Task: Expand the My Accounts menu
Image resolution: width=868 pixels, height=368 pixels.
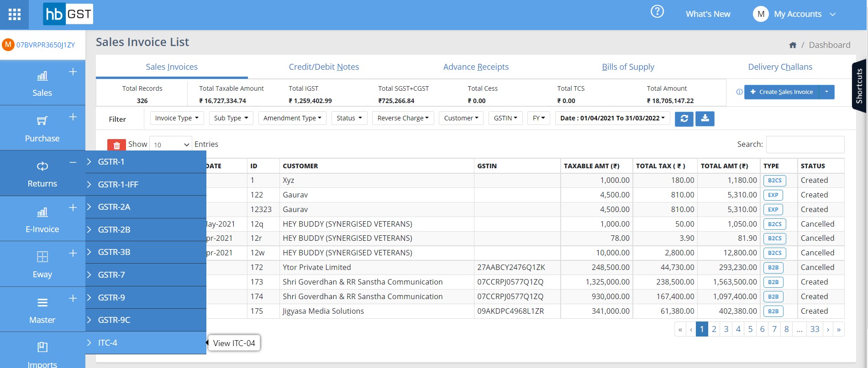Action: click(805, 14)
